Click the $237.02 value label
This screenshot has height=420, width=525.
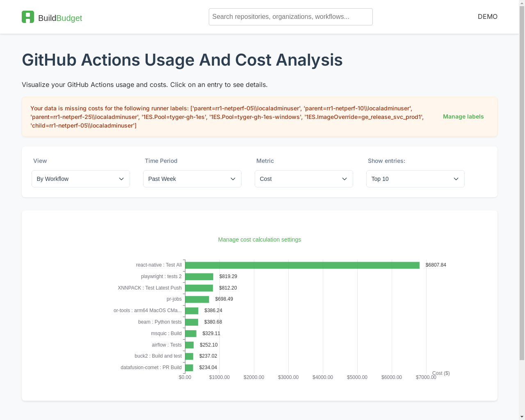(x=208, y=356)
